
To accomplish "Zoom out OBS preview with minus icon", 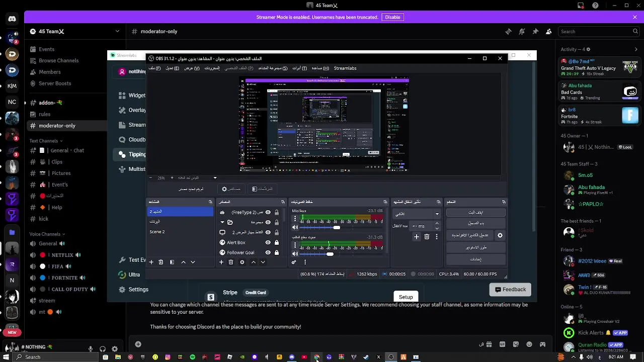I will click(x=150, y=177).
